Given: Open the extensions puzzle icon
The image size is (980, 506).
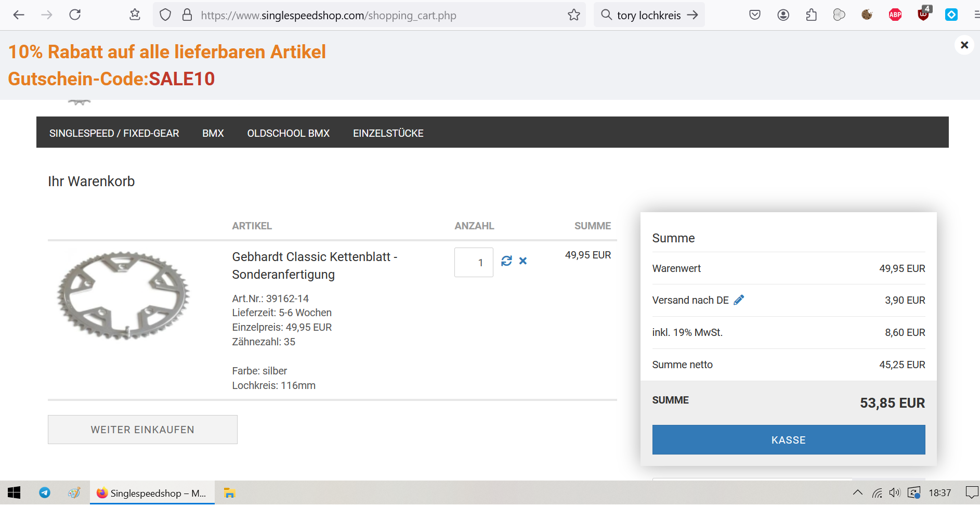Looking at the screenshot, I should [x=811, y=15].
